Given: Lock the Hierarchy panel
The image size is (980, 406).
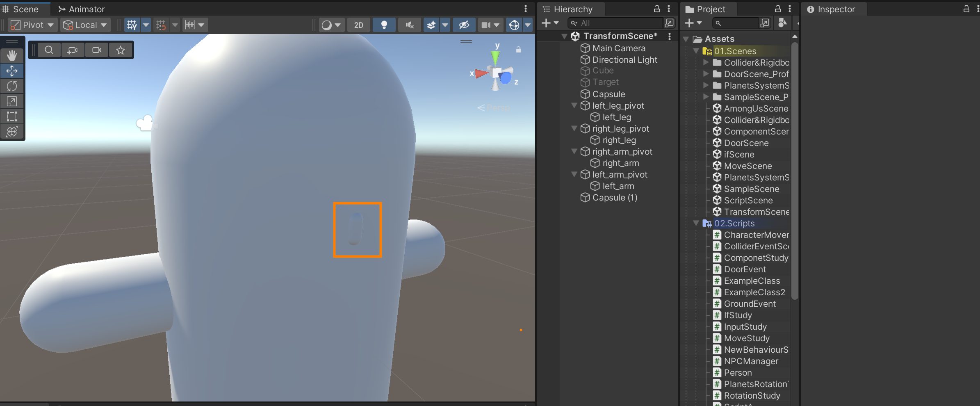Looking at the screenshot, I should click(x=656, y=9).
